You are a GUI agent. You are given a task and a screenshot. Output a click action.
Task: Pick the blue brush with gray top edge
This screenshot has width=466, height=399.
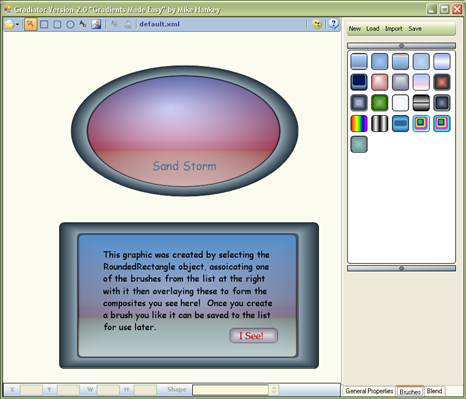tap(400, 61)
